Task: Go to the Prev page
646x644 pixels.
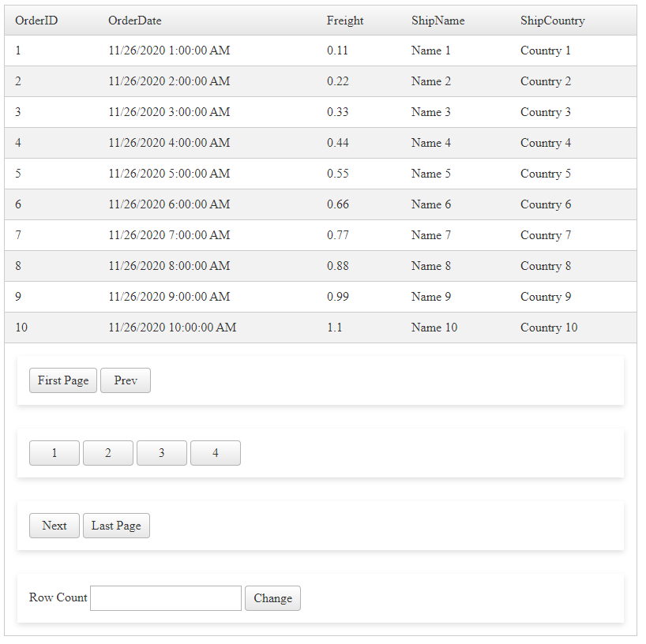Action: coord(126,380)
